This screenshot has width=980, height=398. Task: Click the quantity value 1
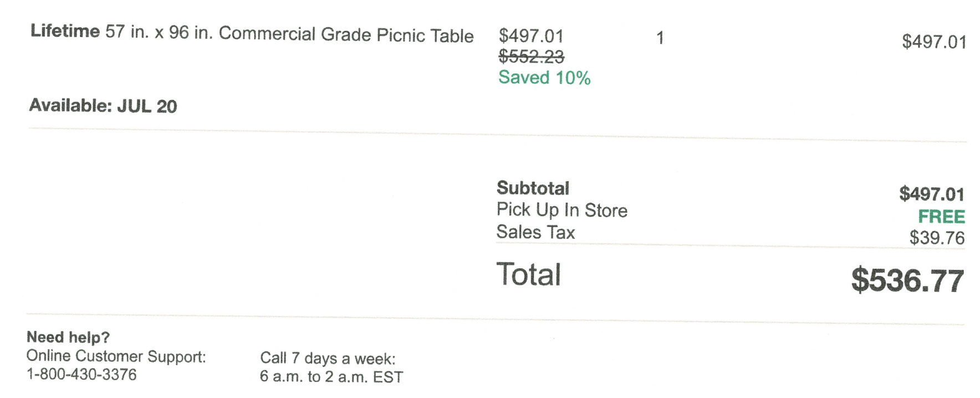(660, 38)
